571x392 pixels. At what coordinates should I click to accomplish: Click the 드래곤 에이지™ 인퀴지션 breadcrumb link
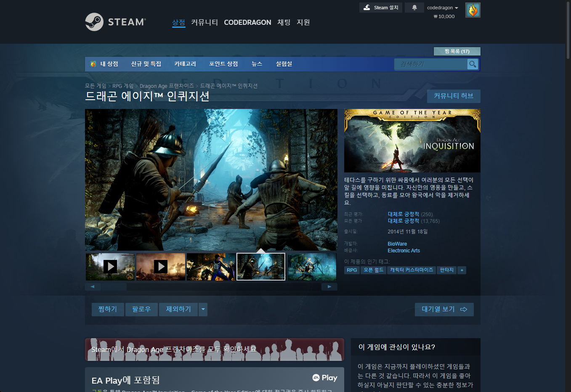point(228,86)
